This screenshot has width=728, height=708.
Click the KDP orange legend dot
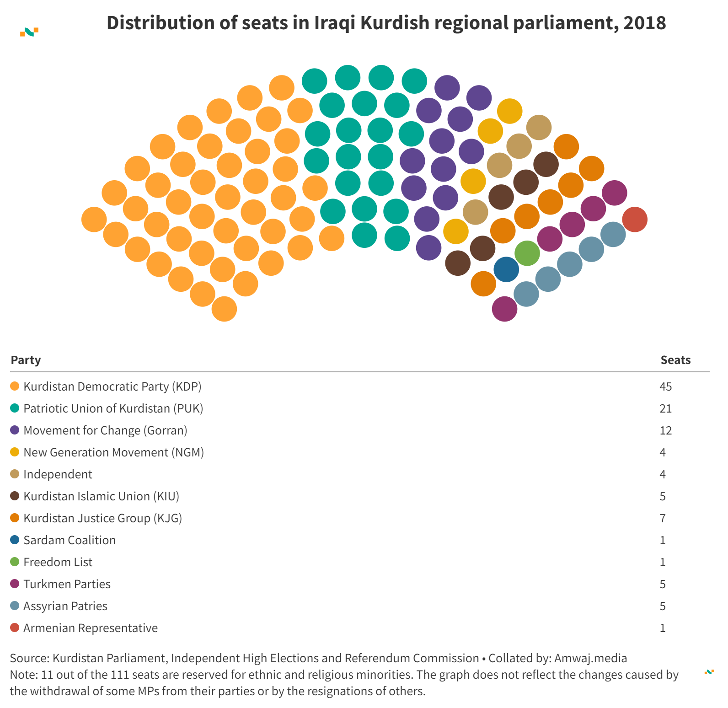15,386
